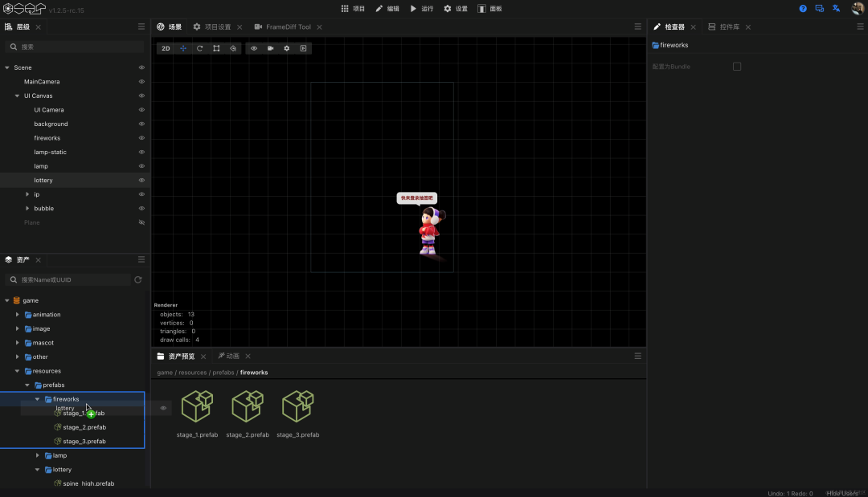
Task: Click the hierarchy search field
Action: tap(75, 47)
